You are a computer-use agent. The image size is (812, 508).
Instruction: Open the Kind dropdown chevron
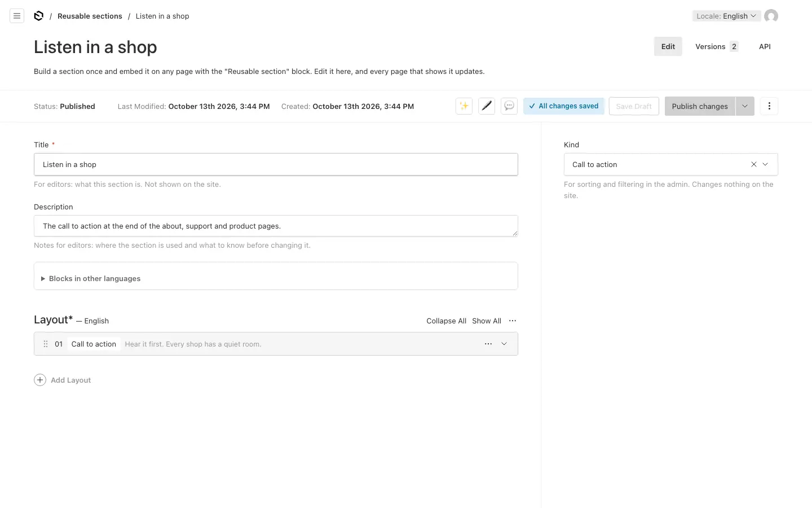(765, 164)
